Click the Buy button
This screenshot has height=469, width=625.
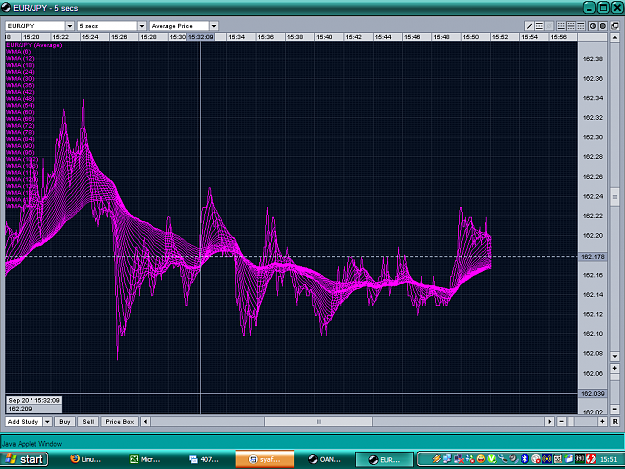65,422
